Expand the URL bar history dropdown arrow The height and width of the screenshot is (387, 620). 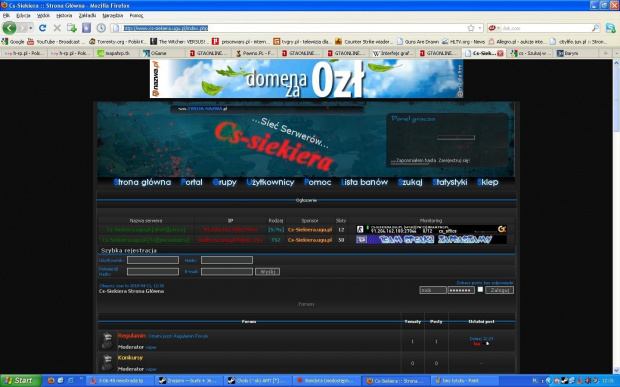click(x=480, y=28)
